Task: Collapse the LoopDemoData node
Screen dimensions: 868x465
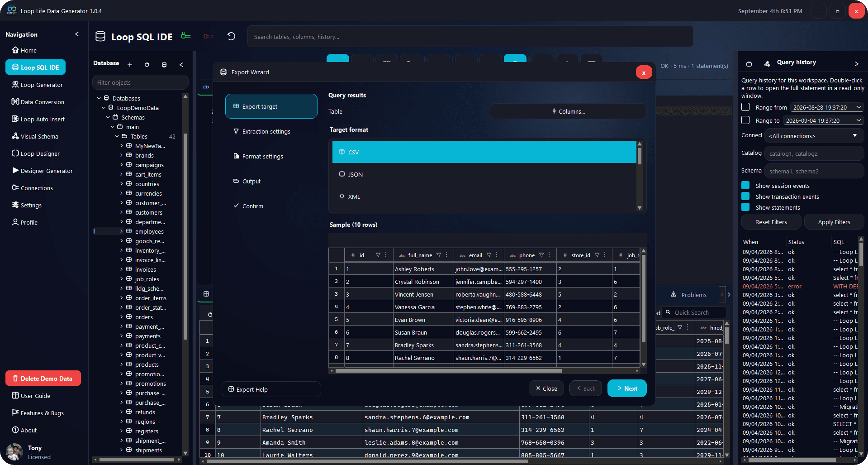Action: 104,108
